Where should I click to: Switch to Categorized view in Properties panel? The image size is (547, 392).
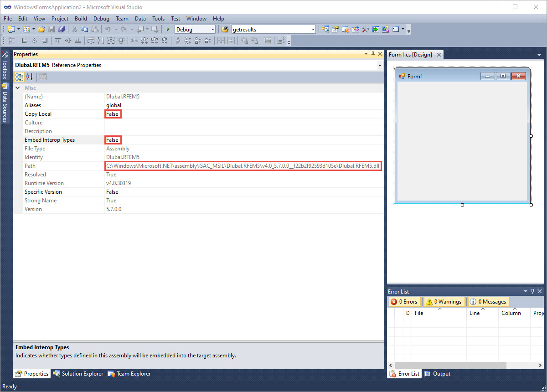click(x=19, y=77)
